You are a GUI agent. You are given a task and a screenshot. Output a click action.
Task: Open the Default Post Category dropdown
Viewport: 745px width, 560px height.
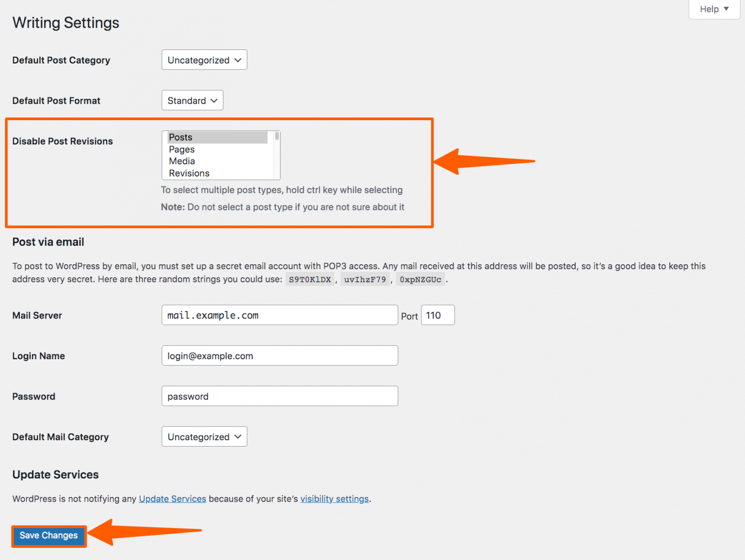pyautogui.click(x=204, y=60)
